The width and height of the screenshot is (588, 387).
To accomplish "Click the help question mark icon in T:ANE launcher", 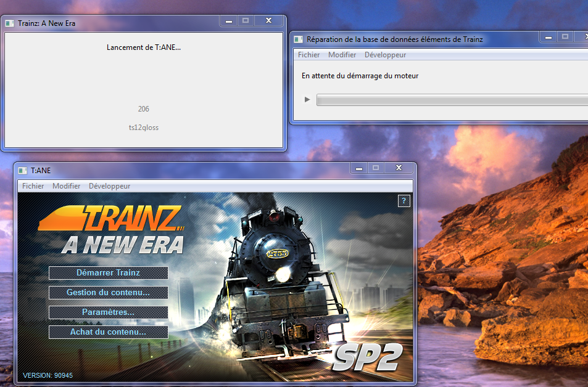I will click(404, 201).
